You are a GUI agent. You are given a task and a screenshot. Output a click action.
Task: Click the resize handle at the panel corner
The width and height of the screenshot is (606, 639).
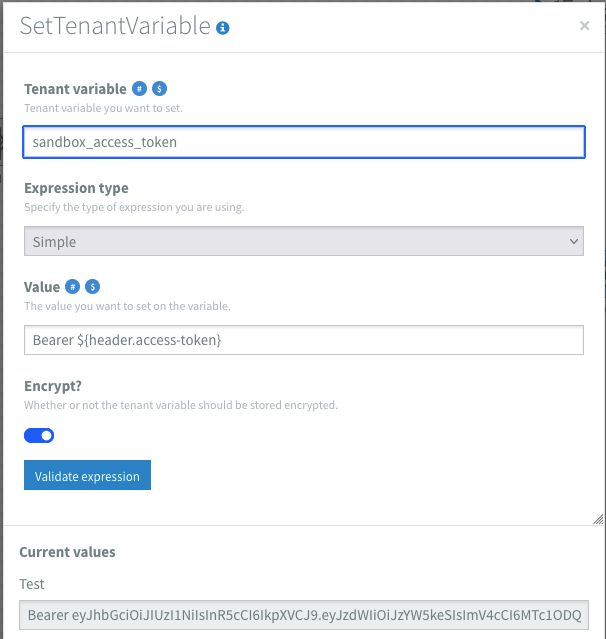pyautogui.click(x=597, y=518)
